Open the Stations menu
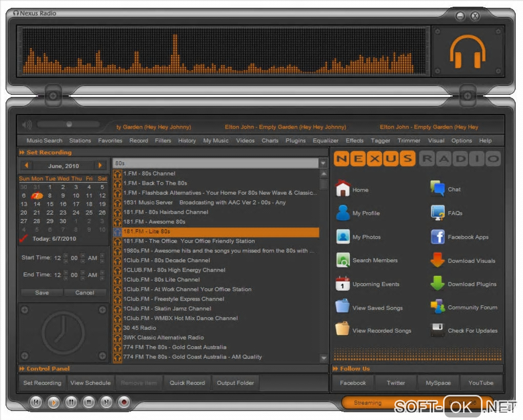523x420 pixels. (x=80, y=140)
